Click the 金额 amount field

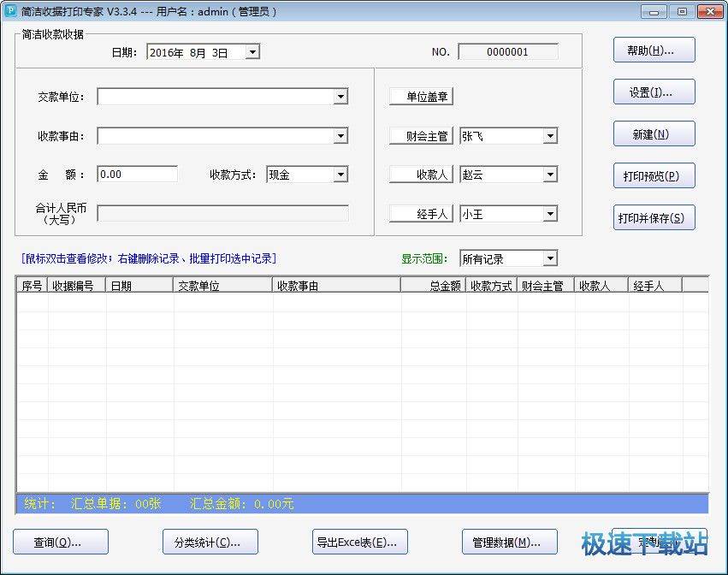[138, 175]
